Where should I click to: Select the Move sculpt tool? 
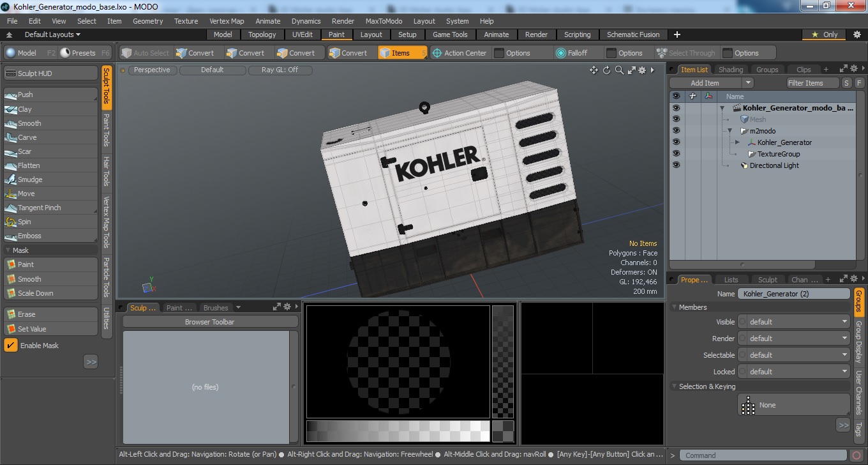(x=51, y=194)
